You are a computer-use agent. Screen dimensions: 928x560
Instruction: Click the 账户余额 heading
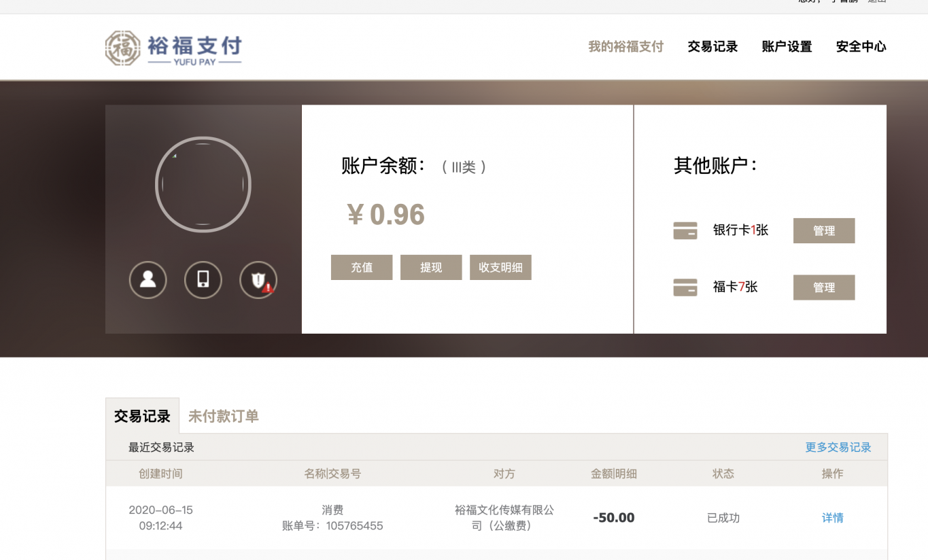pyautogui.click(x=384, y=165)
